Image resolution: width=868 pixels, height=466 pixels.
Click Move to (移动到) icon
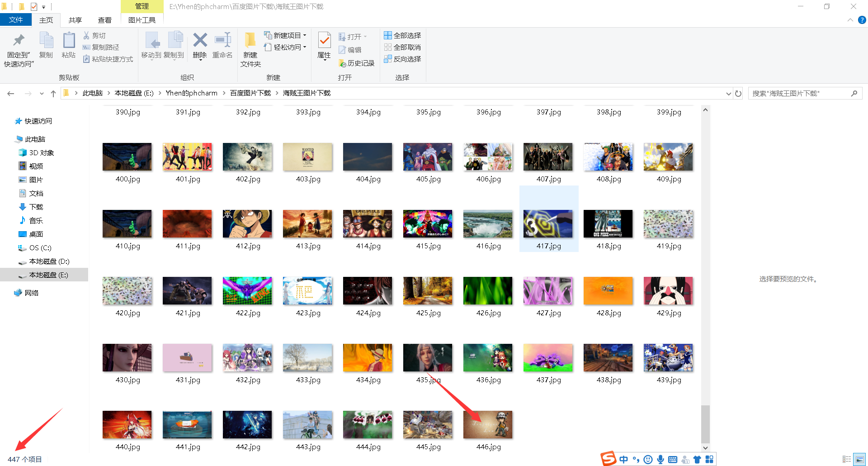151,45
